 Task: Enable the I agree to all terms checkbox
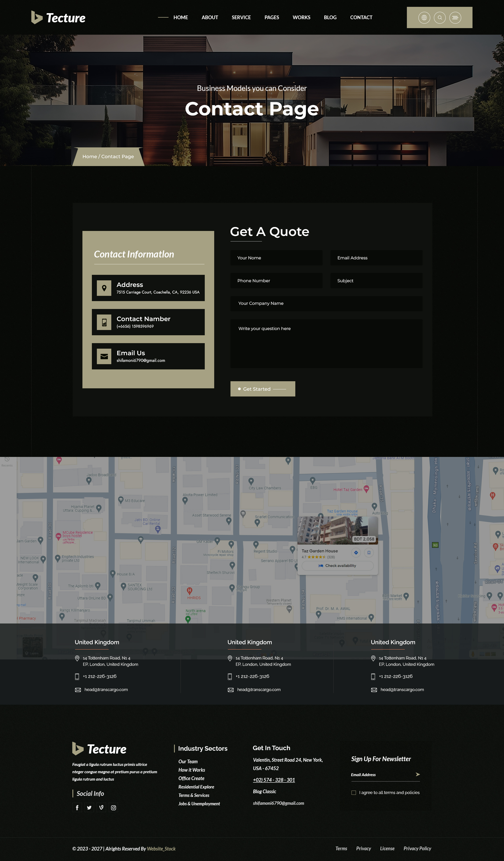353,792
